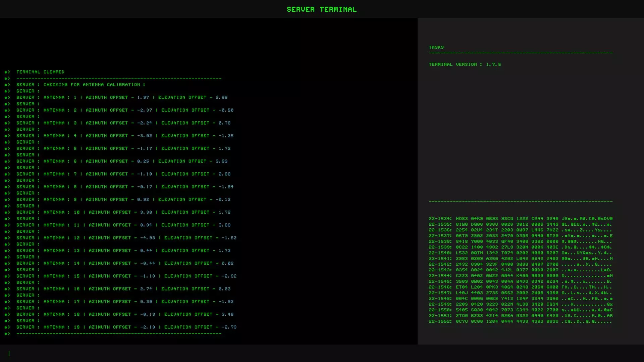
Task: Select the Antenna 1 calibration line
Action: (x=122, y=97)
